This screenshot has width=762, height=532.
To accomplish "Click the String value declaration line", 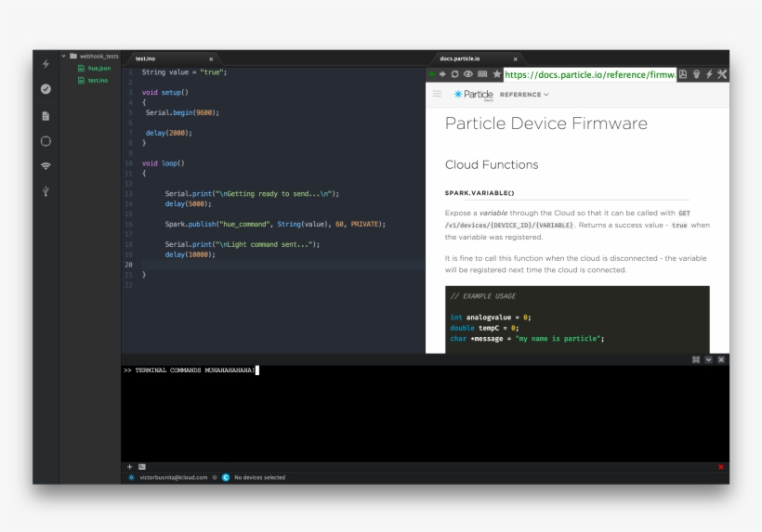I will tap(184, 72).
